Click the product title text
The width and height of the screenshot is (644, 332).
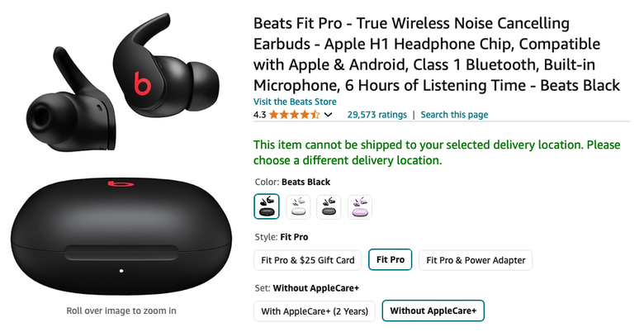(437, 55)
